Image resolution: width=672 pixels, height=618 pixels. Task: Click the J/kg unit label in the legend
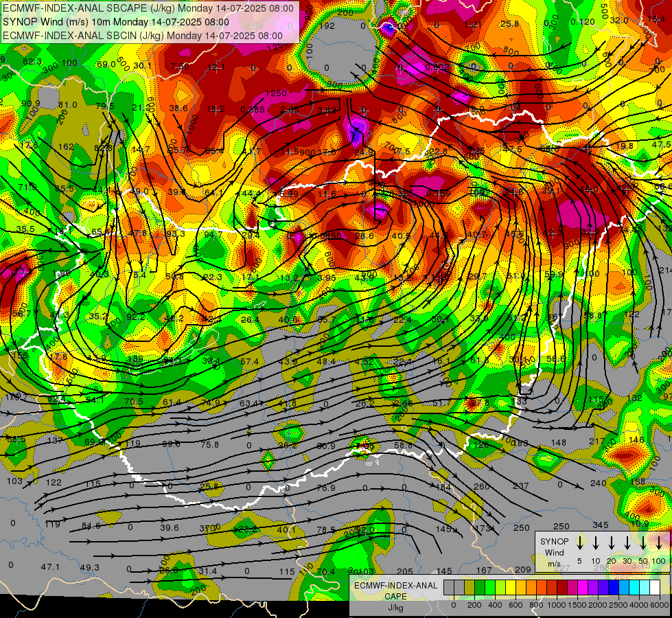(395, 607)
